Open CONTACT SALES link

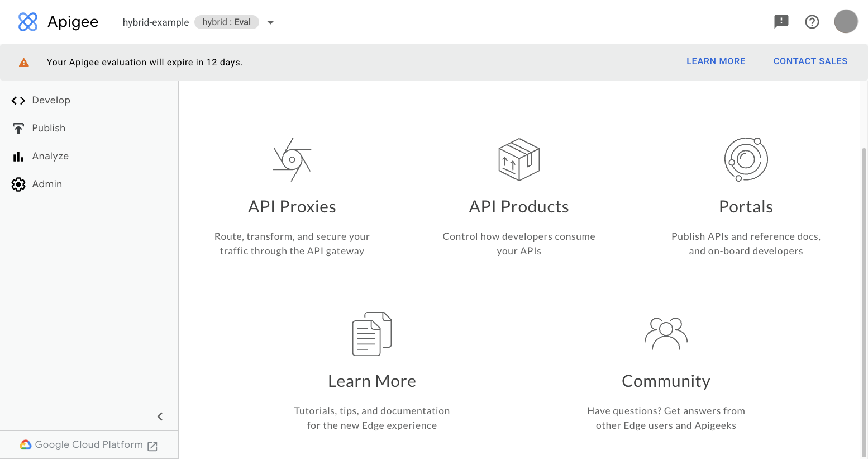pyautogui.click(x=810, y=61)
